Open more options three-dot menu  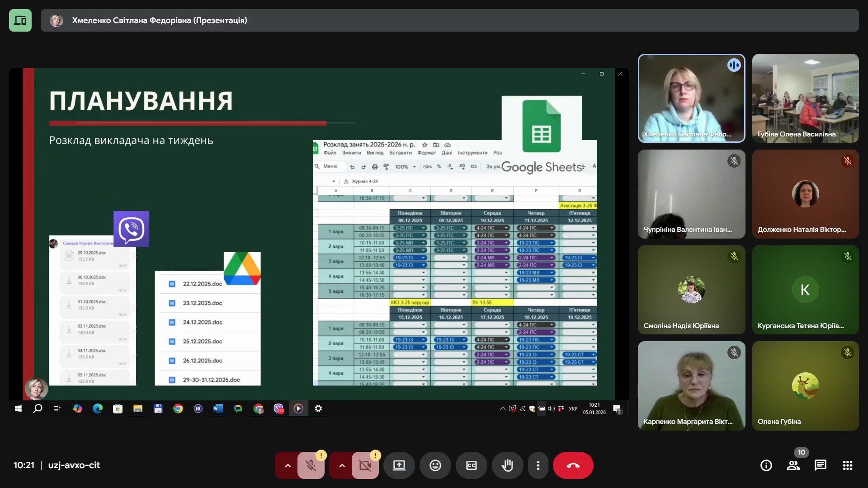(x=538, y=465)
